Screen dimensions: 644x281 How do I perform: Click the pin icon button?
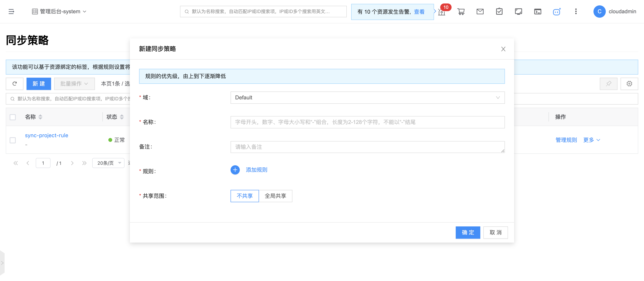pos(608,83)
